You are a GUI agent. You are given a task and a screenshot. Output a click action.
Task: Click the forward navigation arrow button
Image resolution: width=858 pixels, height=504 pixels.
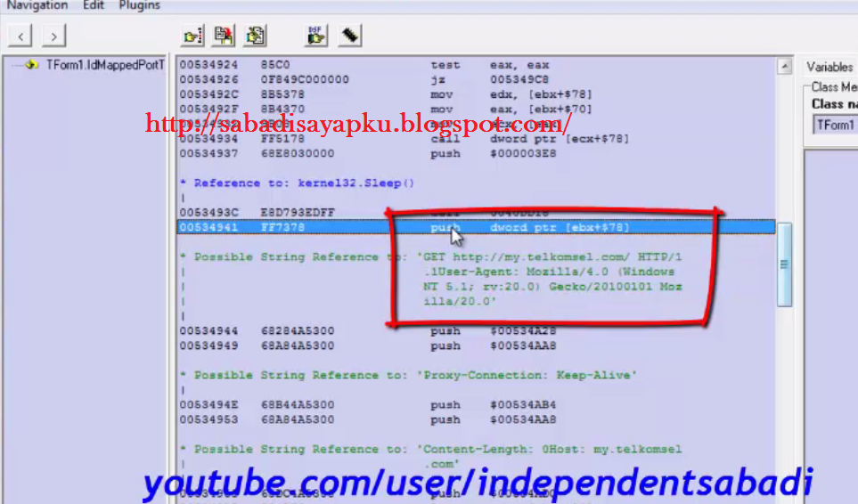pyautogui.click(x=54, y=36)
